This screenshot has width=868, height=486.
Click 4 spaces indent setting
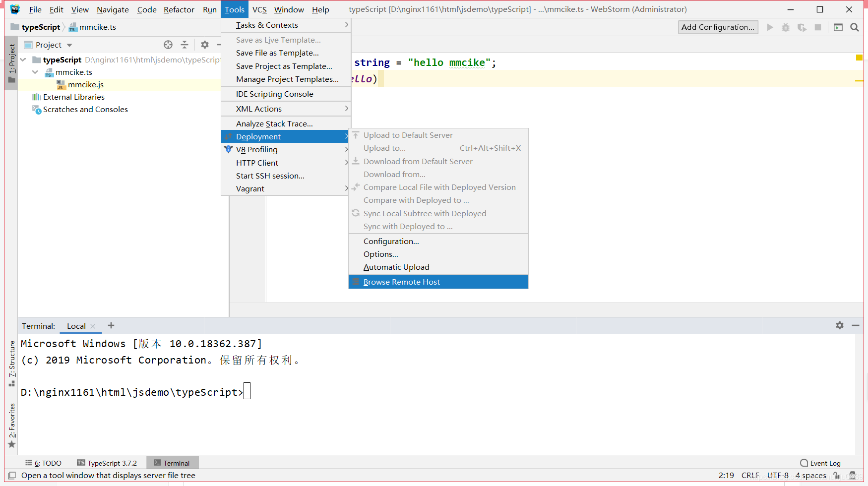[x=811, y=476]
